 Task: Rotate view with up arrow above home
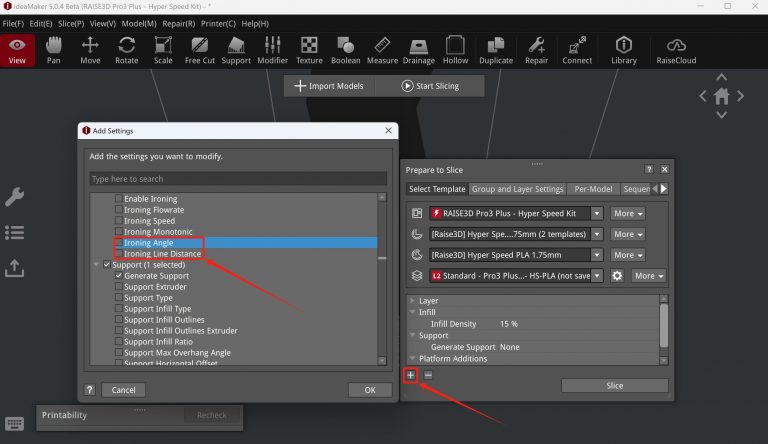pos(721,77)
